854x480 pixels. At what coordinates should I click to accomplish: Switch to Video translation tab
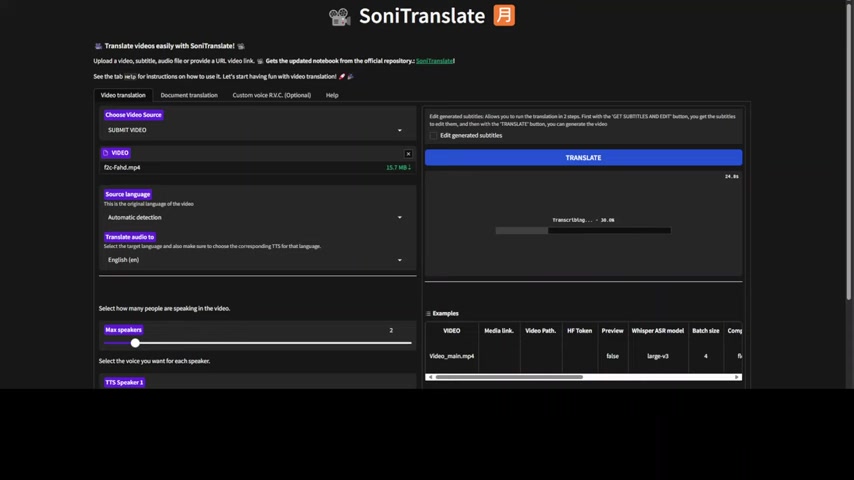tap(123, 95)
